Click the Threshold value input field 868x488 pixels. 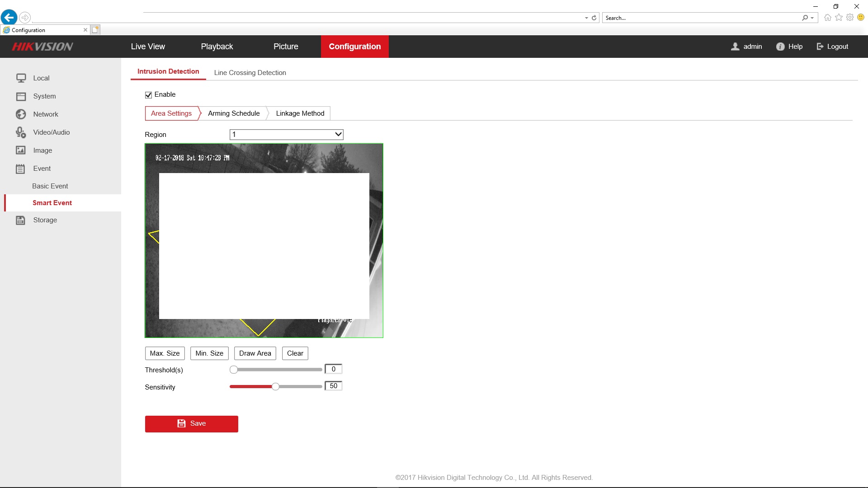click(333, 369)
